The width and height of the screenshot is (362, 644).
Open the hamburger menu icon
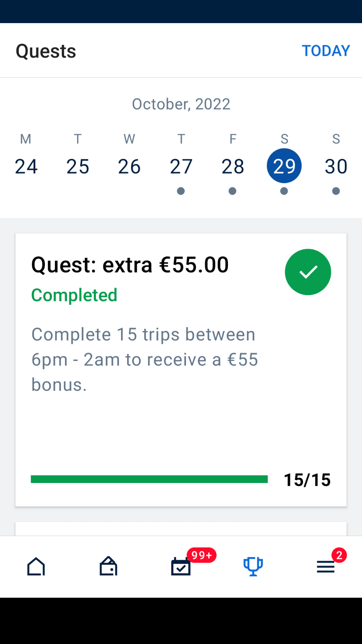click(326, 567)
